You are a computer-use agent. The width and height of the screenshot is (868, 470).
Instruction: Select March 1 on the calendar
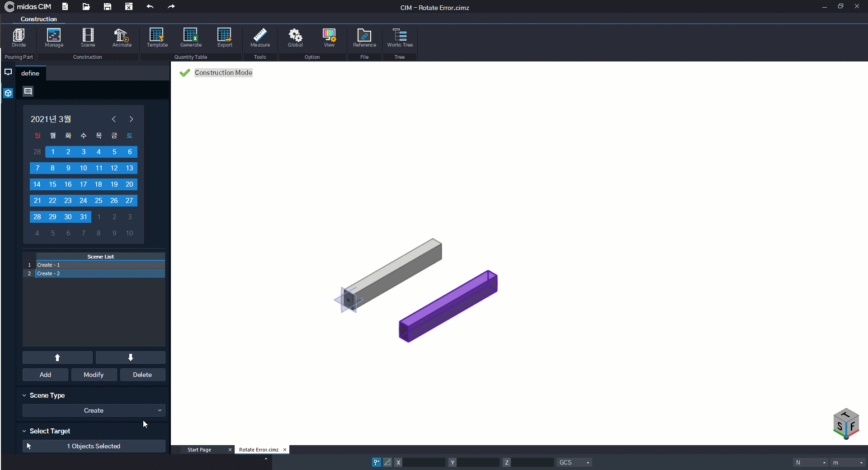point(52,152)
